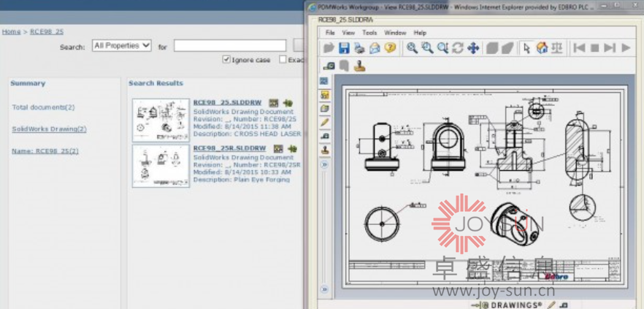Click the search 'for' text field
644x309 pixels.
point(230,45)
